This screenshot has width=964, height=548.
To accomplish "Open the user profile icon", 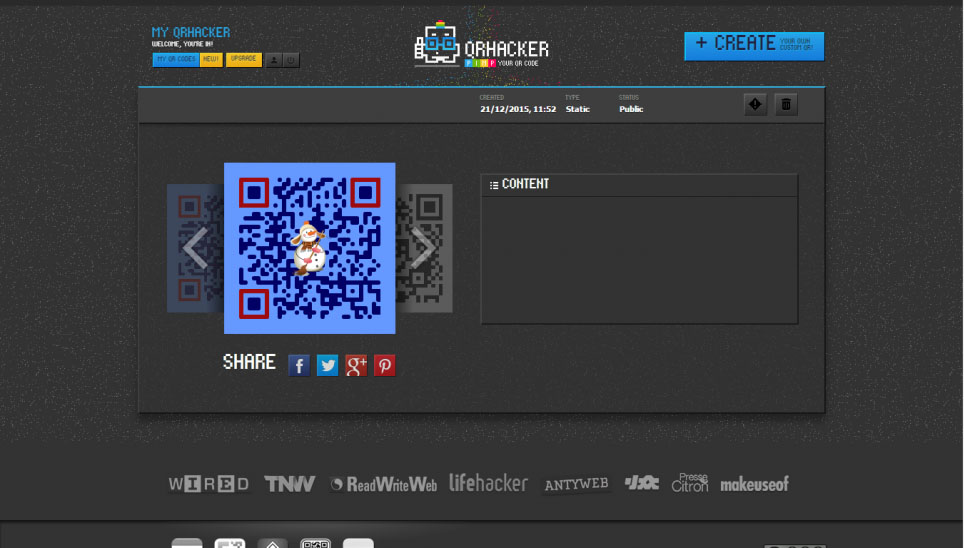I will pyautogui.click(x=274, y=60).
